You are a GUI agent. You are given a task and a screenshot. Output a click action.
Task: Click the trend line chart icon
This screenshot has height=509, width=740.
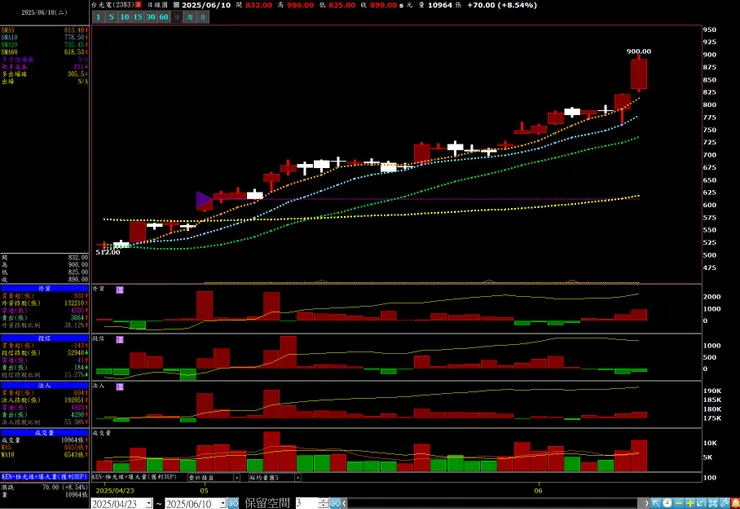click(x=701, y=503)
